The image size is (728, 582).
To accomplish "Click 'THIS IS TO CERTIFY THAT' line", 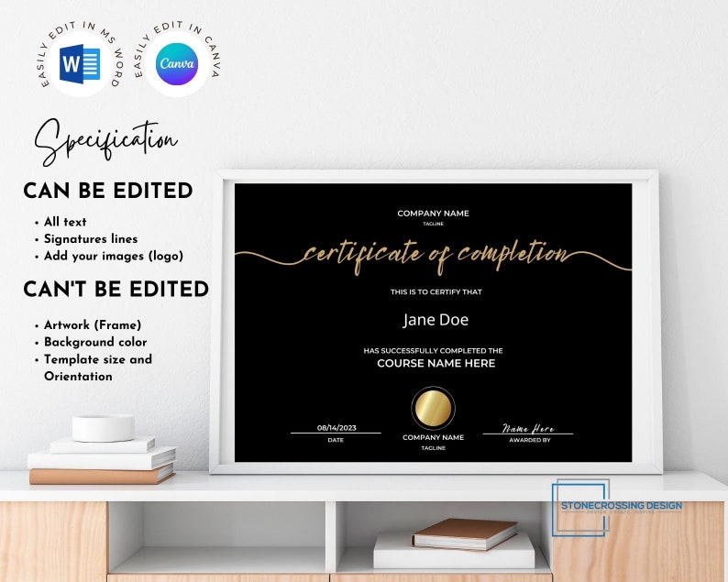I will [x=436, y=292].
